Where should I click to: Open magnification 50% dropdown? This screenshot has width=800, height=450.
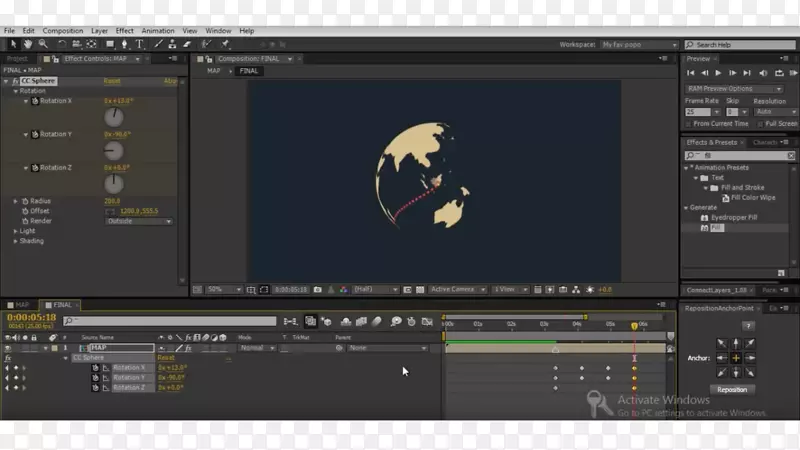pos(223,289)
